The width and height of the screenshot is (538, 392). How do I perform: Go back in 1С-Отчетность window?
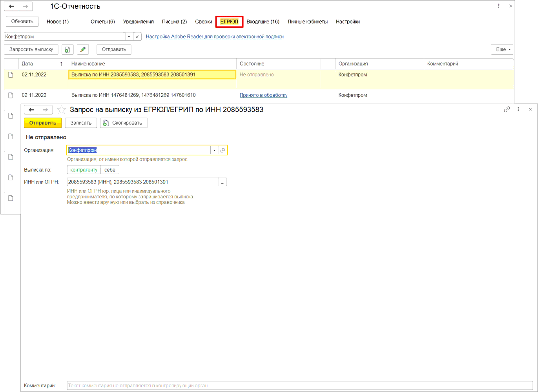click(11, 6)
